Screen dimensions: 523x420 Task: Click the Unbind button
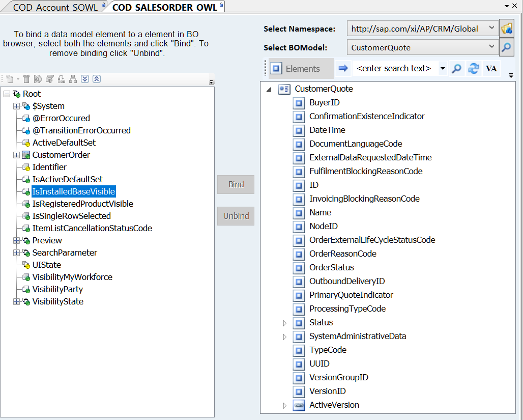[236, 216]
